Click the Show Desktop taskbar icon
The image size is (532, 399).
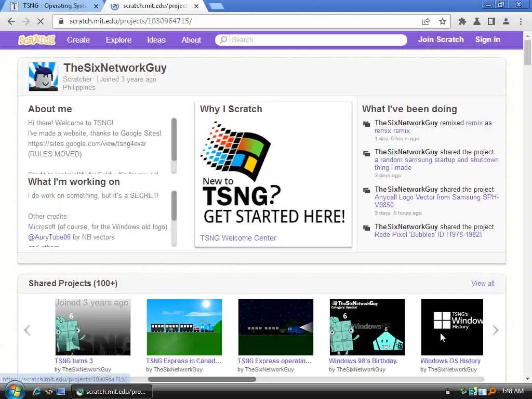61,392
